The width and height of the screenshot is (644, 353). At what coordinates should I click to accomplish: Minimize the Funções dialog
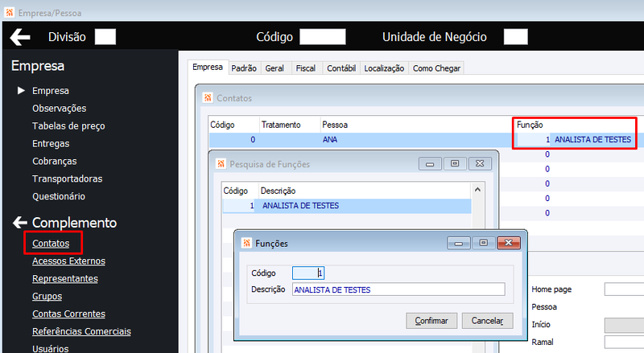(x=459, y=243)
